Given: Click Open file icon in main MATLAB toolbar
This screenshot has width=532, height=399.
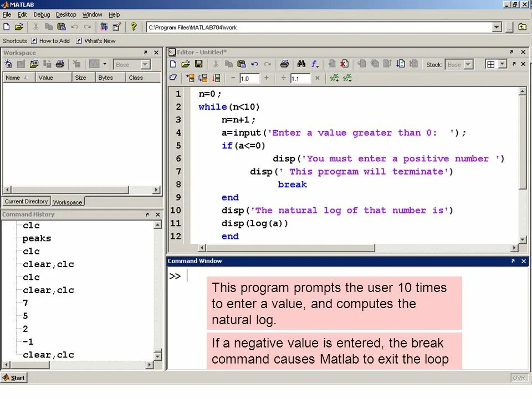Looking at the screenshot, I should 19,27.
